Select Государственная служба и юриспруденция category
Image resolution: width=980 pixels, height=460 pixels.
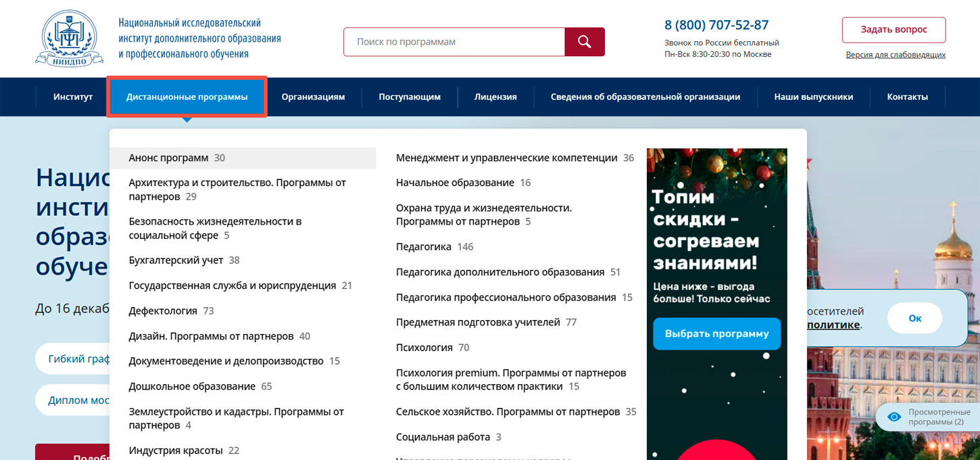(x=241, y=285)
